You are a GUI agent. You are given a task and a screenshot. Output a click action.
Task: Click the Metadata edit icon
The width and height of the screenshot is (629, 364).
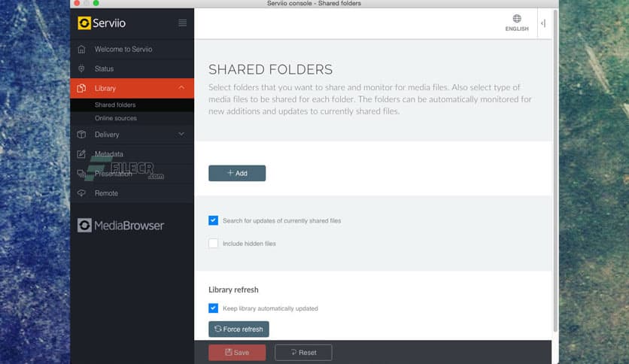point(81,154)
